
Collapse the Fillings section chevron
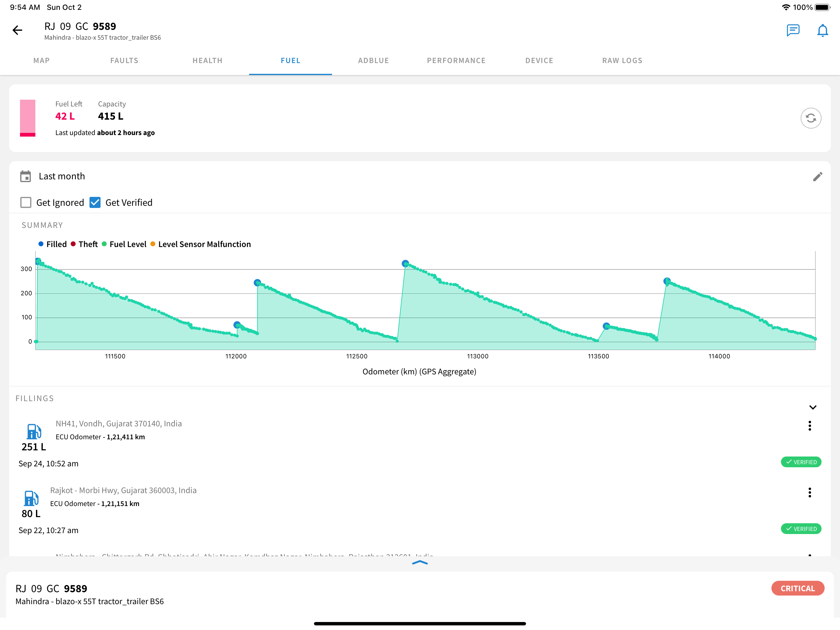[x=813, y=407]
